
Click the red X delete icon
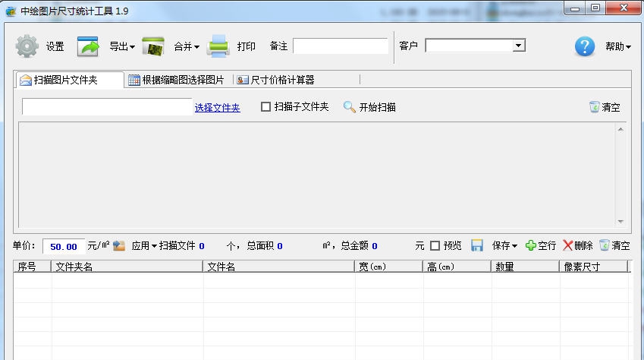click(567, 245)
